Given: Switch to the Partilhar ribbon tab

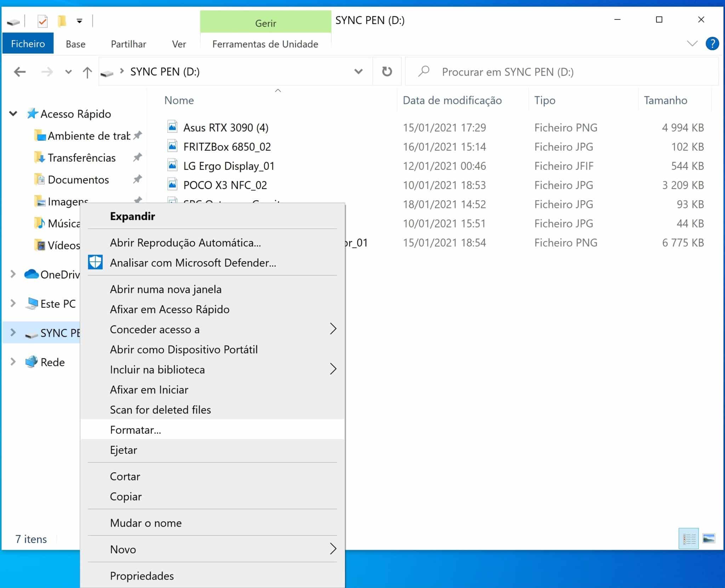Looking at the screenshot, I should pos(129,44).
